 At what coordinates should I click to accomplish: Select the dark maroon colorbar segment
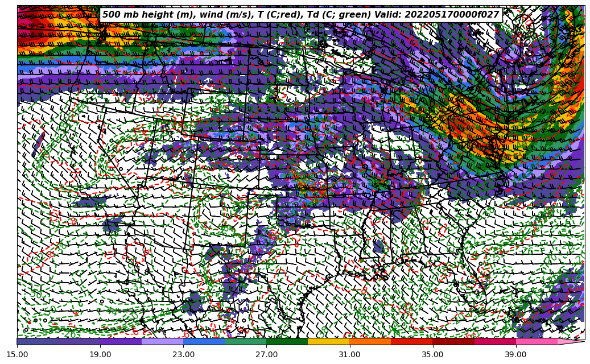(x=453, y=341)
